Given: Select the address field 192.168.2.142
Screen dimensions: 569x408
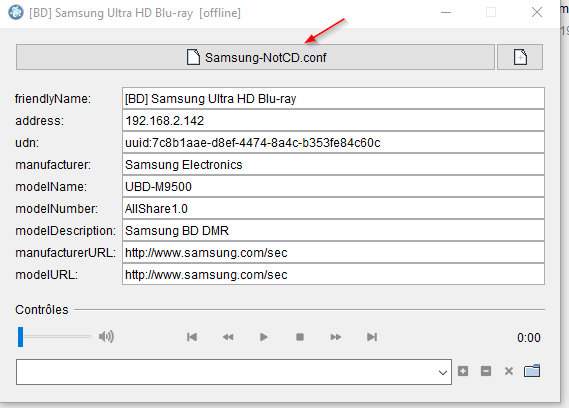Looking at the screenshot, I should click(x=333, y=121).
